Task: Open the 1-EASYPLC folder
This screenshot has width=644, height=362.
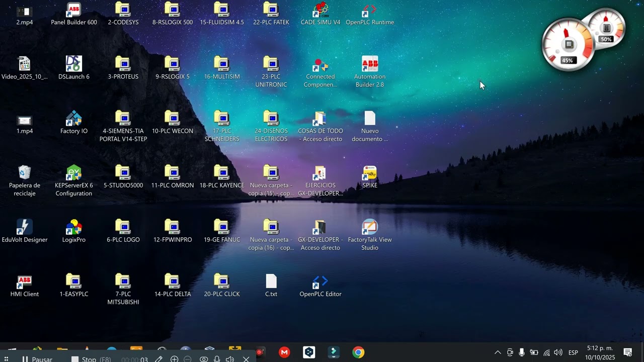Action: point(74,286)
